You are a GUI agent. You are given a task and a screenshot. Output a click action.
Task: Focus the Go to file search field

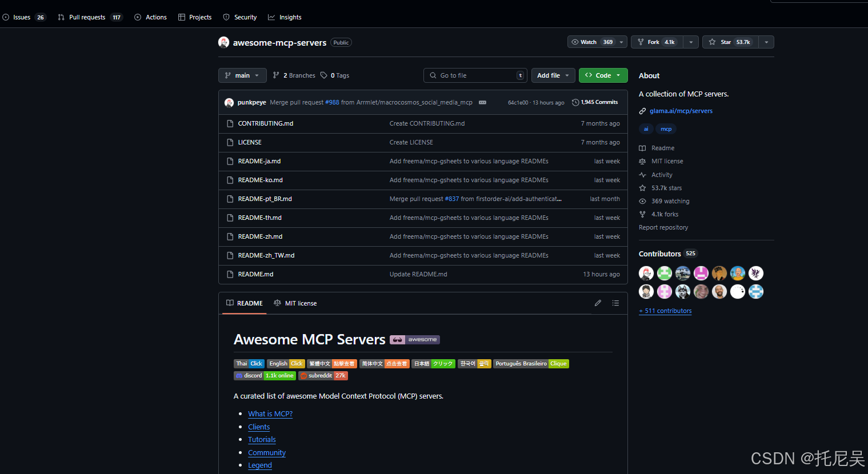pos(475,75)
